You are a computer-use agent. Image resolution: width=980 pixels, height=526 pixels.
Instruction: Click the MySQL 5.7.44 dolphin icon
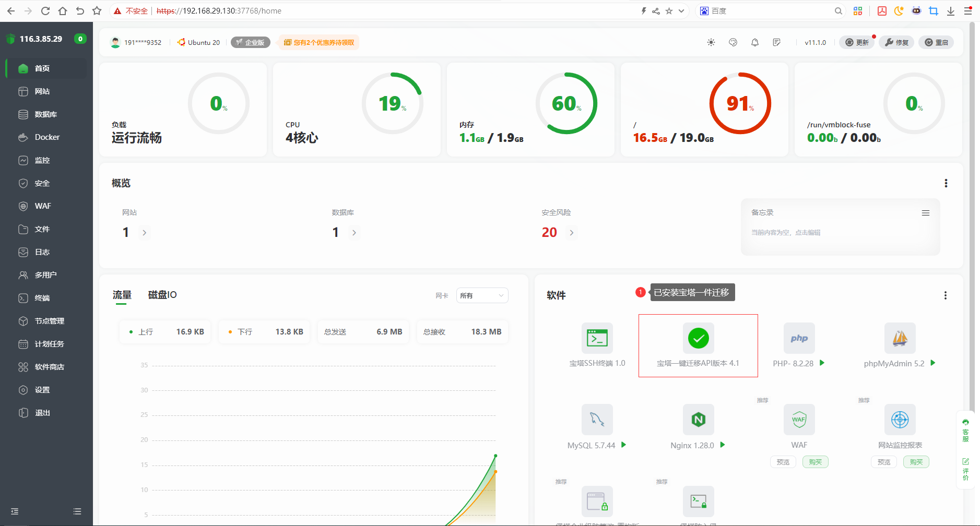pos(597,420)
